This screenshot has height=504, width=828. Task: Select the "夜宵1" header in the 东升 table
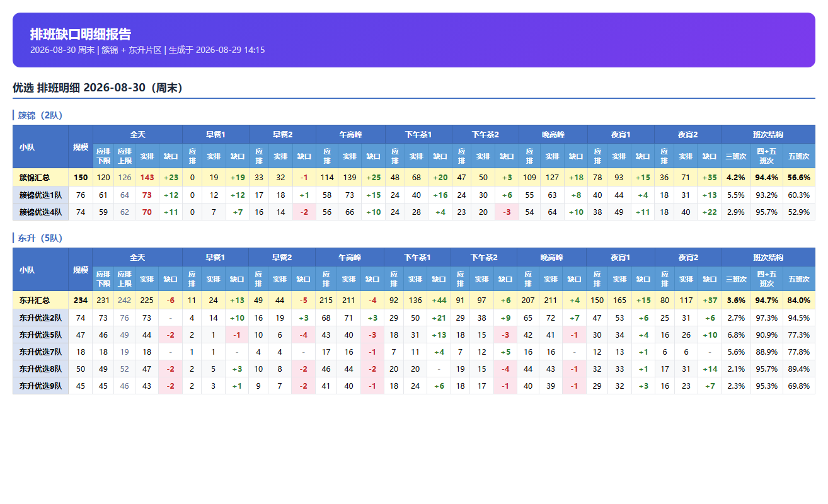(x=621, y=258)
